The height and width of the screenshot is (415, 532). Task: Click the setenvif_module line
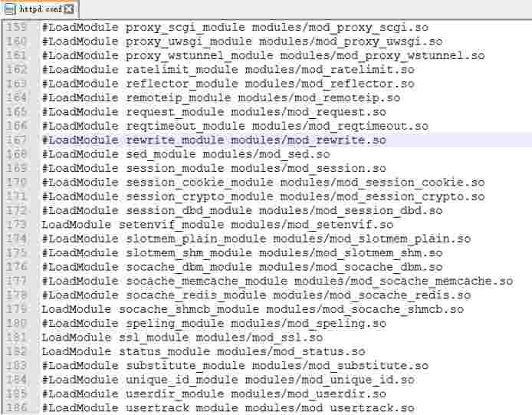tap(217, 225)
